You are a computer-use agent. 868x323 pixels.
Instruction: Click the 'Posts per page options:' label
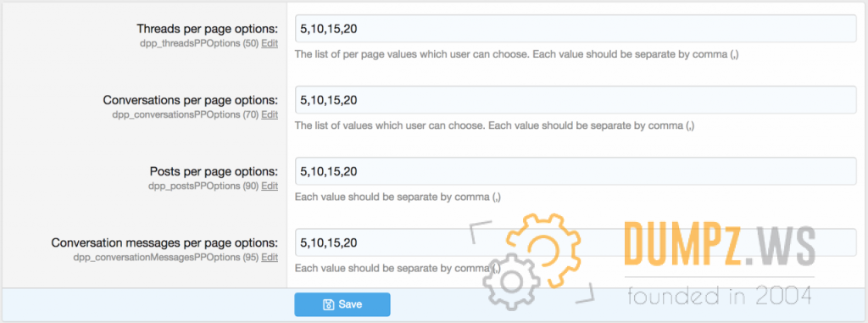pyautogui.click(x=214, y=171)
